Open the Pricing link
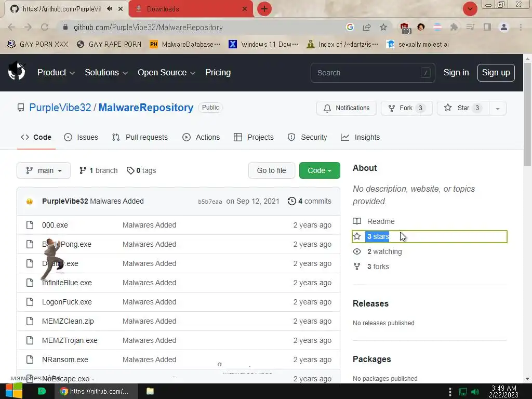 218,73
